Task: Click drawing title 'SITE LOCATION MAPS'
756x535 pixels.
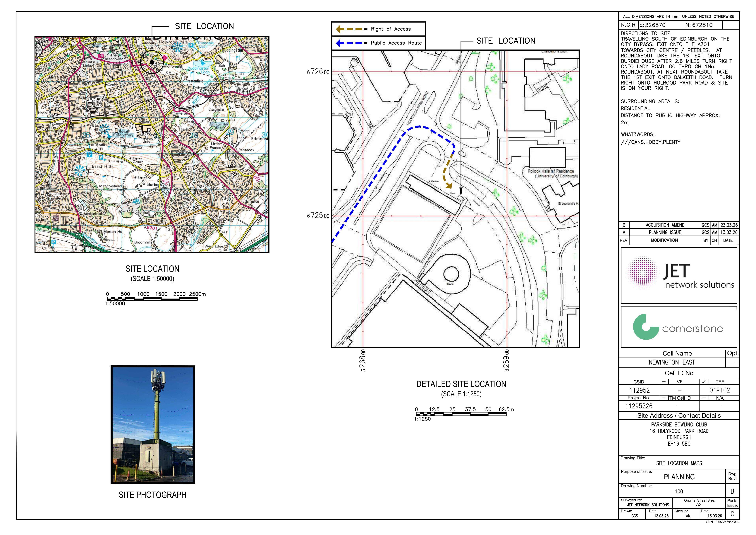Action: point(679,464)
